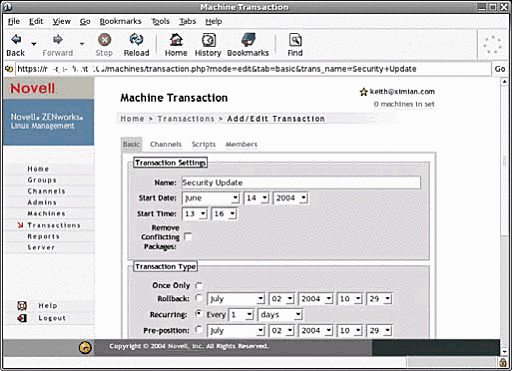Select the Rollback radio button
Image resolution: width=512 pixels, height=371 pixels.
pyautogui.click(x=199, y=298)
